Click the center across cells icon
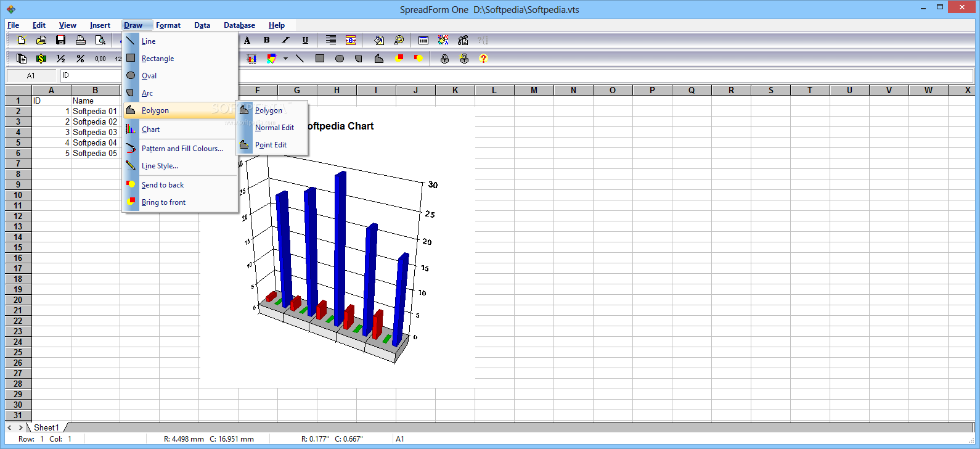Screen dimensions: 980x449 pos(351,40)
